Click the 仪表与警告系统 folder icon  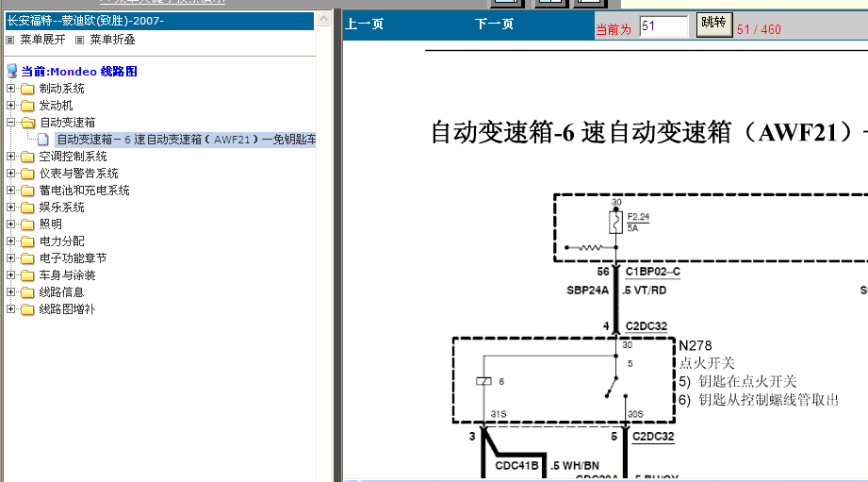(x=27, y=174)
